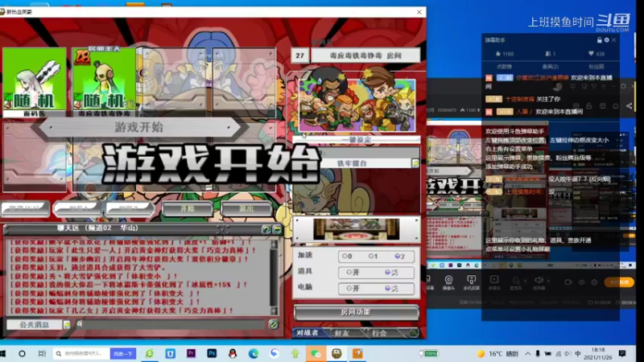The width and height of the screenshot is (644, 362).
Task: Turn computer players on
Action: 353,288
